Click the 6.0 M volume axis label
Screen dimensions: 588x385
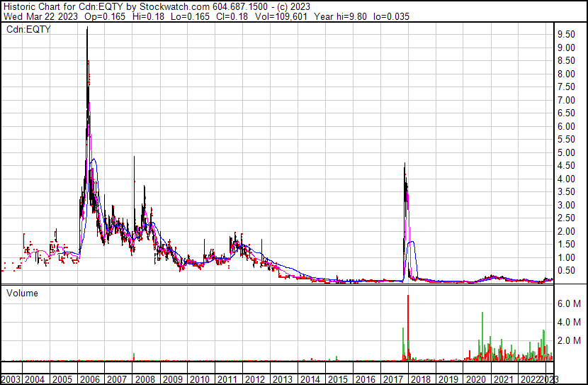[569, 303]
